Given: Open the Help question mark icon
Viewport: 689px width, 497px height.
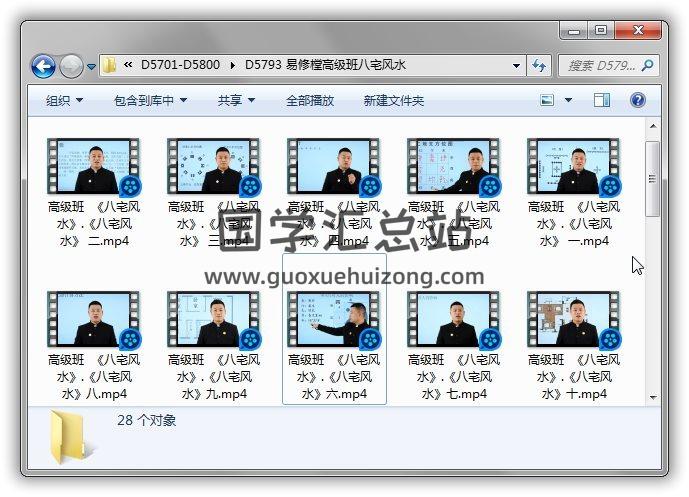Looking at the screenshot, I should [x=637, y=100].
